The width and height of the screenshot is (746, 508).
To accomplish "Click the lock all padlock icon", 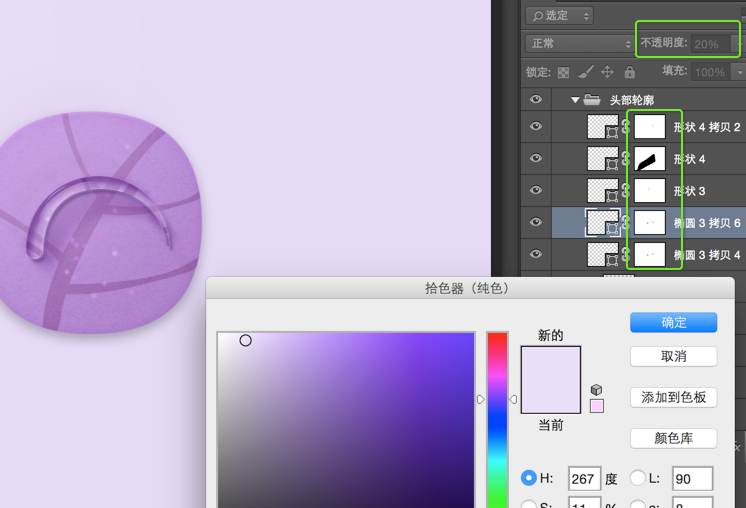I will point(629,72).
